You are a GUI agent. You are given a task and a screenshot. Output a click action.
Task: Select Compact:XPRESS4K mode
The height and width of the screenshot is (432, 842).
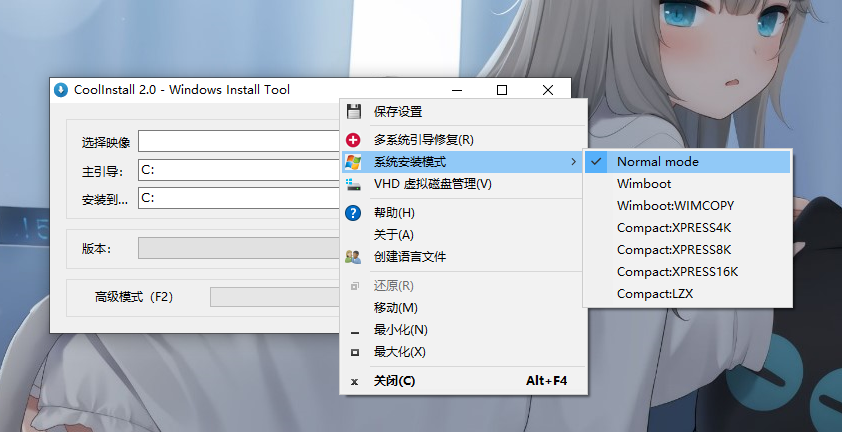pyautogui.click(x=687, y=228)
